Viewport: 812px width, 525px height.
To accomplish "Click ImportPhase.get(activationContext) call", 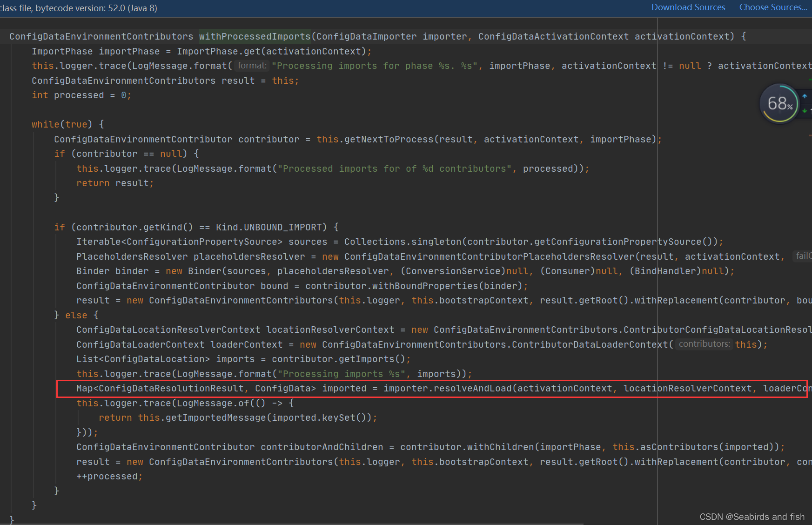I will click(271, 51).
